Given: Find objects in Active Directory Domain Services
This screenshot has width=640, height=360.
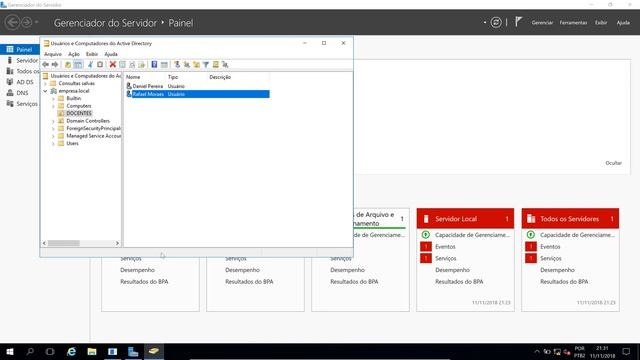Looking at the screenshot, I should point(216,64).
